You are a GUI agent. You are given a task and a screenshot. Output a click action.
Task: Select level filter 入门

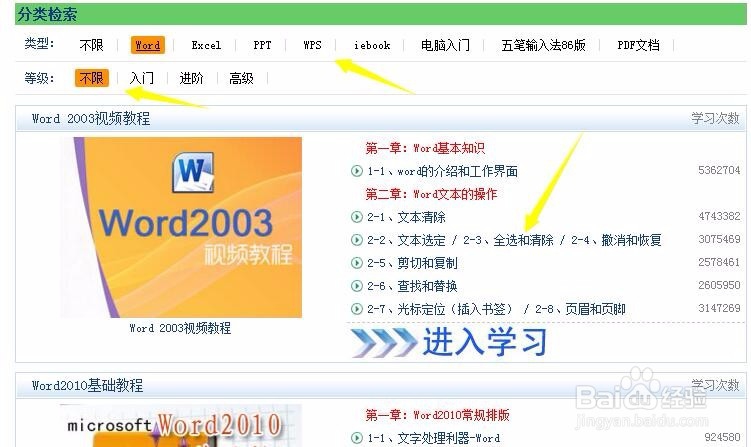(142, 78)
